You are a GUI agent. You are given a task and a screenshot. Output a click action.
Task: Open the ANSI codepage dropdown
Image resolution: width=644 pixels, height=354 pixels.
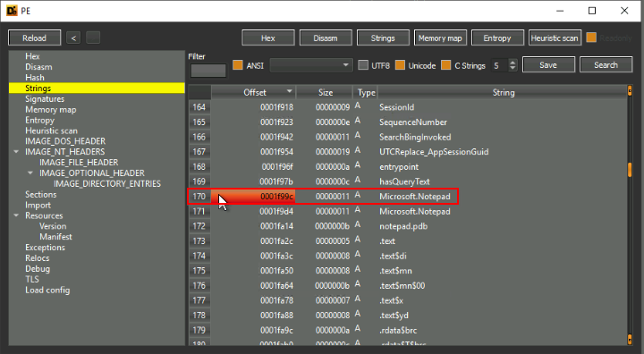tap(311, 65)
